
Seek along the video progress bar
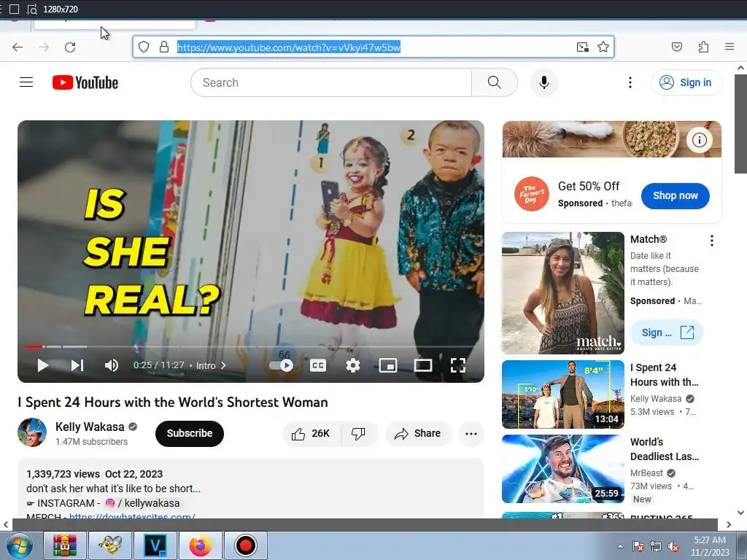[x=251, y=346]
